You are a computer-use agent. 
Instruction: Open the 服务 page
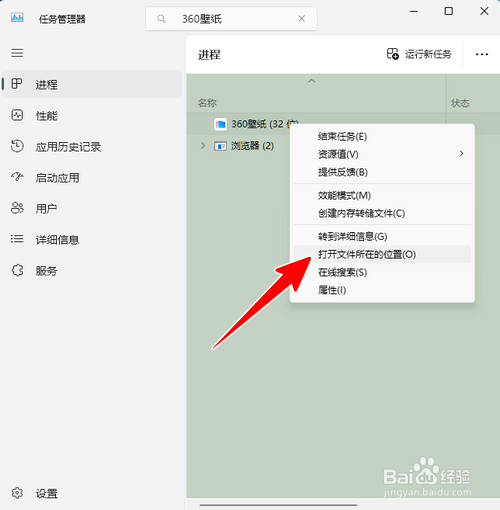coord(92,270)
